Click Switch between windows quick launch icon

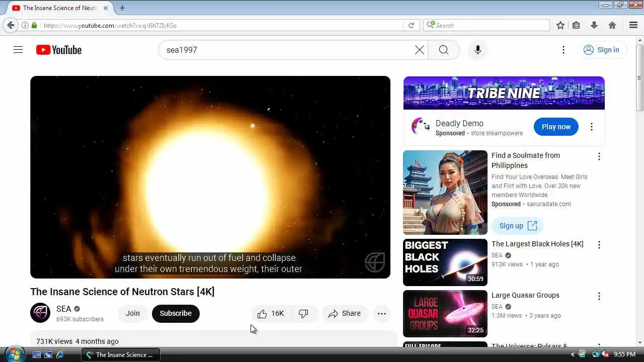click(x=48, y=354)
